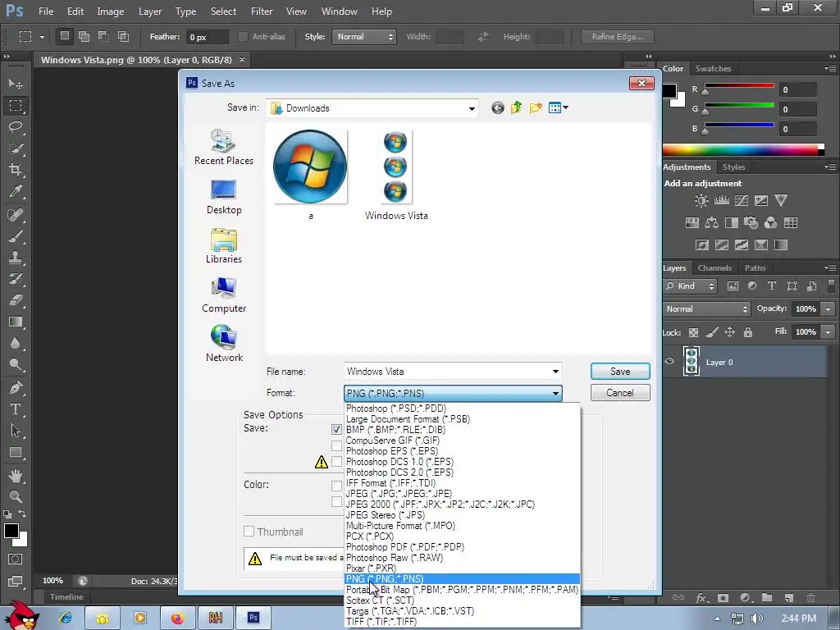This screenshot has width=840, height=630.
Task: Open the Filter menu
Action: 262,11
